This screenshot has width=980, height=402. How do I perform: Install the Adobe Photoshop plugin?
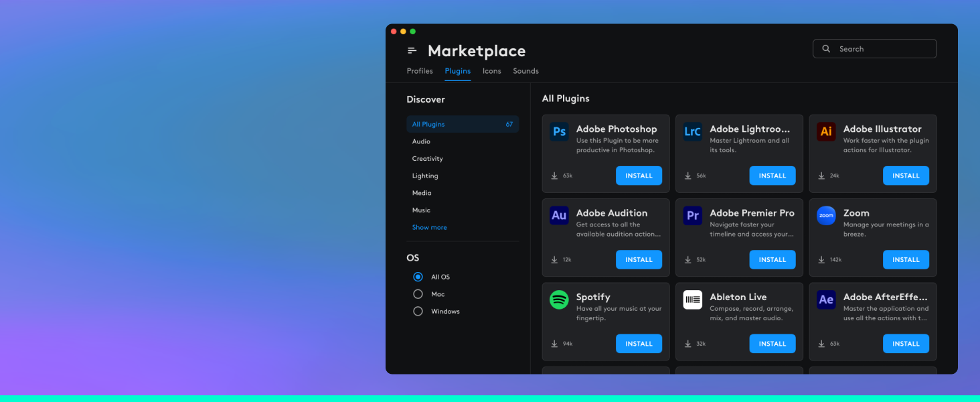[639, 176]
